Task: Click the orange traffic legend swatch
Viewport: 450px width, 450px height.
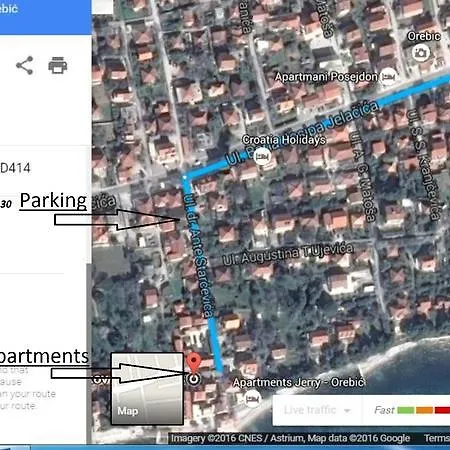Action: click(x=424, y=410)
